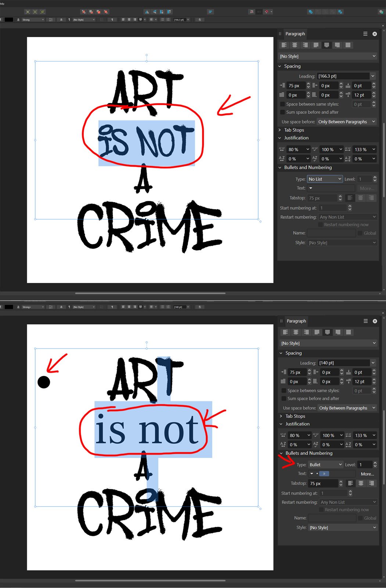386x588 pixels.
Task: Open upper Paragraph panel hamburger preferences menu
Action: click(365, 34)
